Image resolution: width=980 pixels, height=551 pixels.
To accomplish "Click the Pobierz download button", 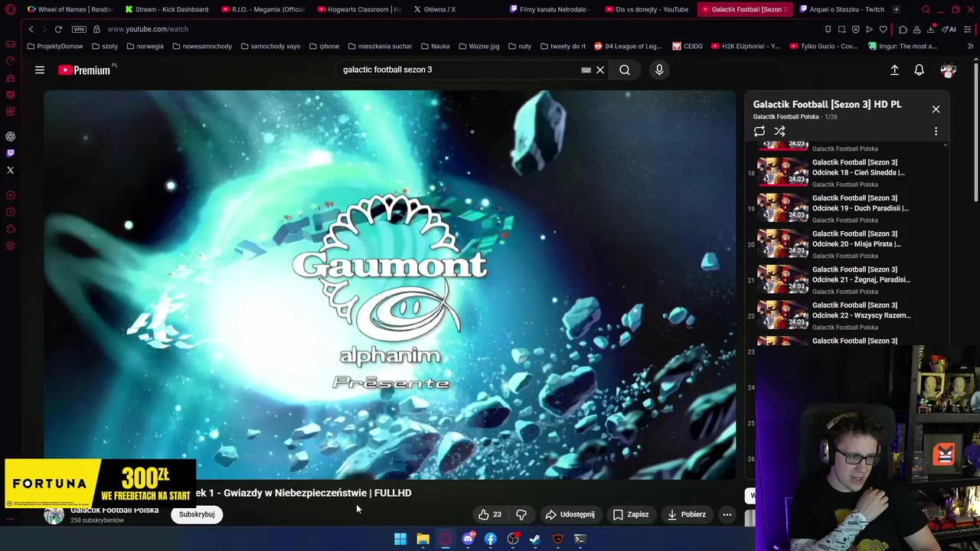I will (687, 514).
